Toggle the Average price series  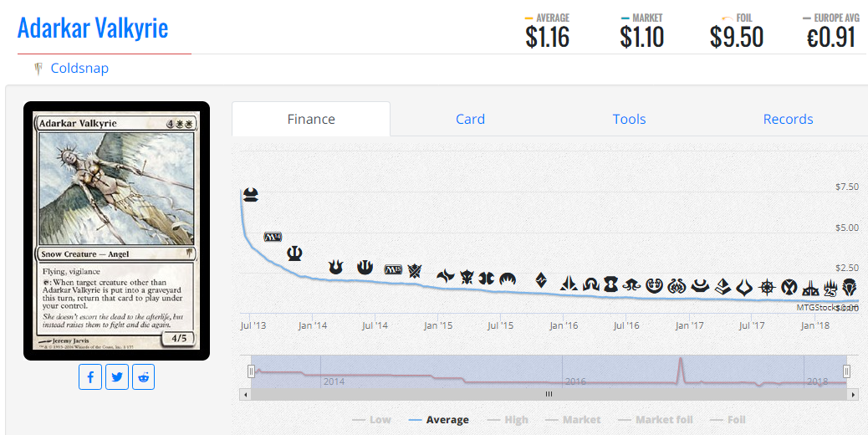pyautogui.click(x=438, y=420)
